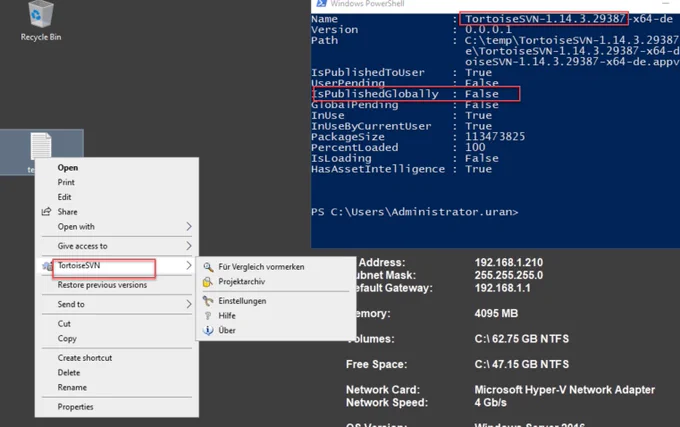Click the PercentLoaded value 100
680x427 pixels.
tap(475, 148)
